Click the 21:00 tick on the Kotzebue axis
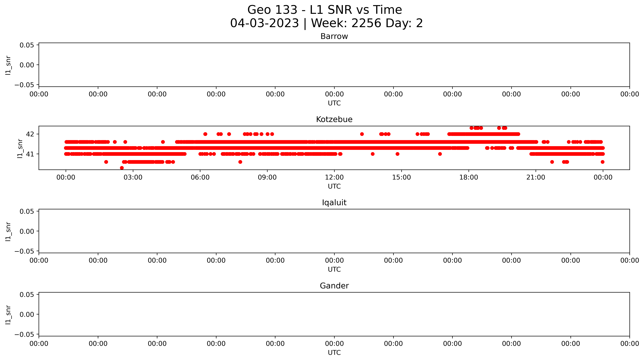 point(536,177)
